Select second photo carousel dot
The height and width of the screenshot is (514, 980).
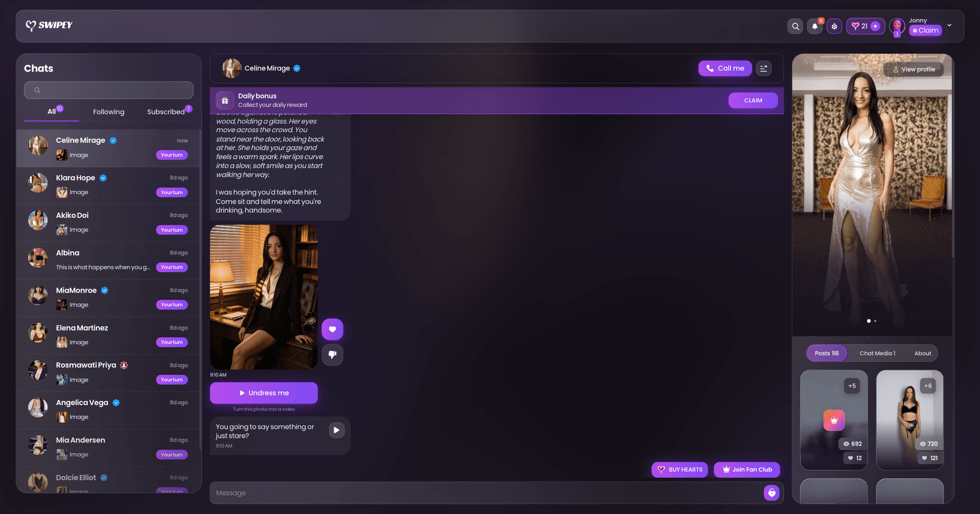[875, 321]
